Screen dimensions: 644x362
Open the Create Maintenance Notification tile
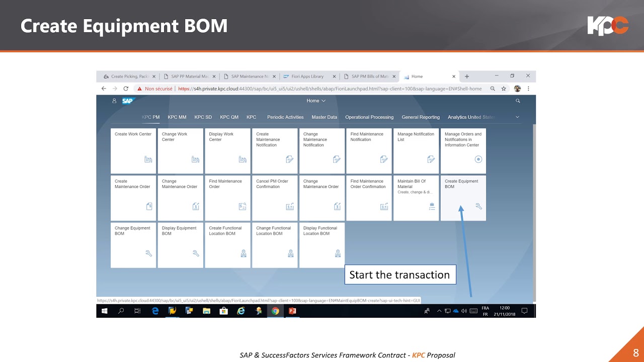[275, 151]
